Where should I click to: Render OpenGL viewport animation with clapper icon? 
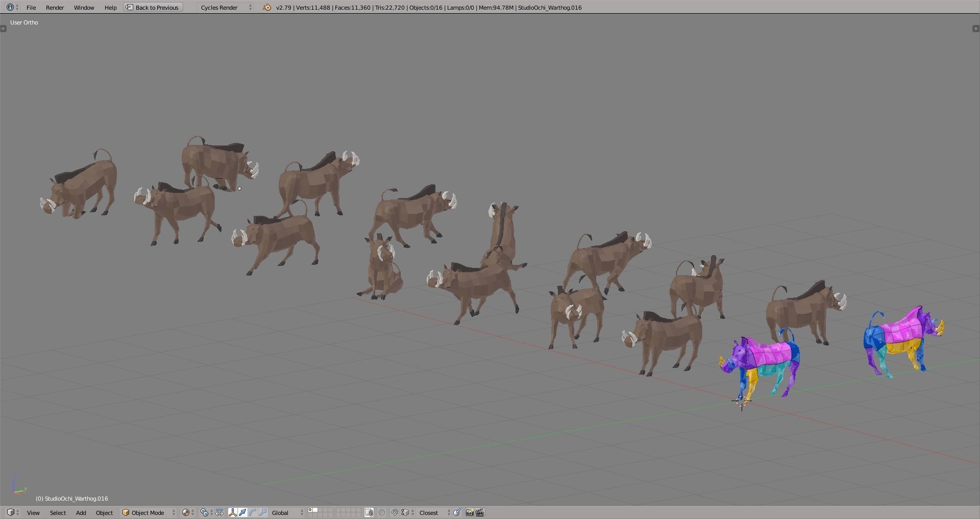[480, 513]
